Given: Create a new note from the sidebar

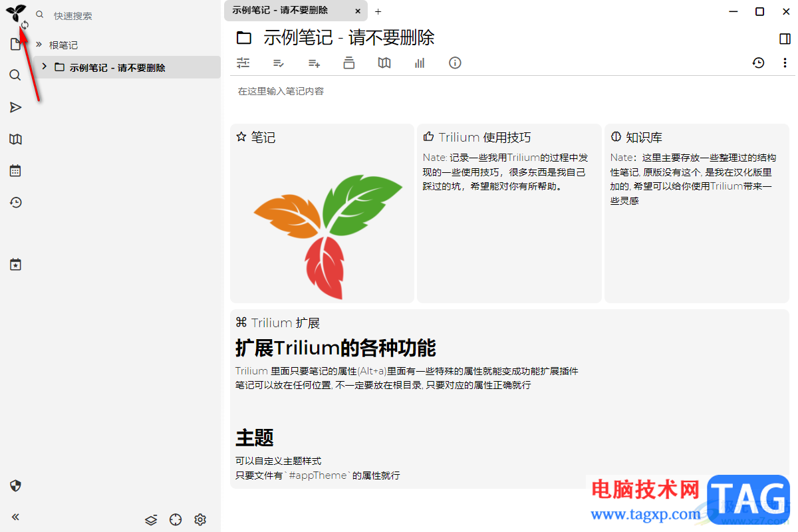Looking at the screenshot, I should point(15,45).
